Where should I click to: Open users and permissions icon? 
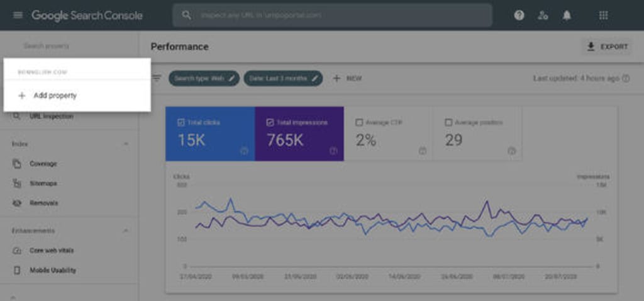coord(543,16)
